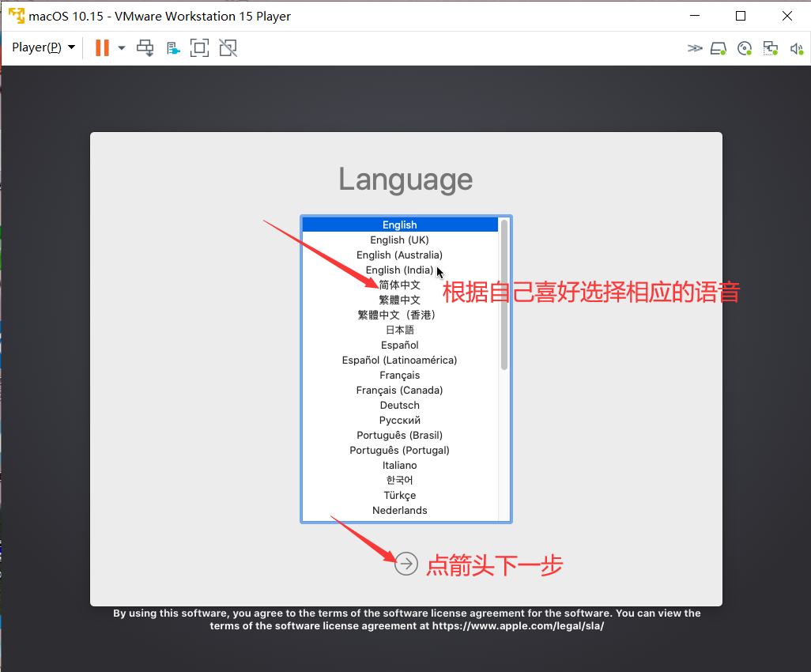This screenshot has height=672, width=811.
Task: Select Español (Latinoamérica)
Action: 400,360
